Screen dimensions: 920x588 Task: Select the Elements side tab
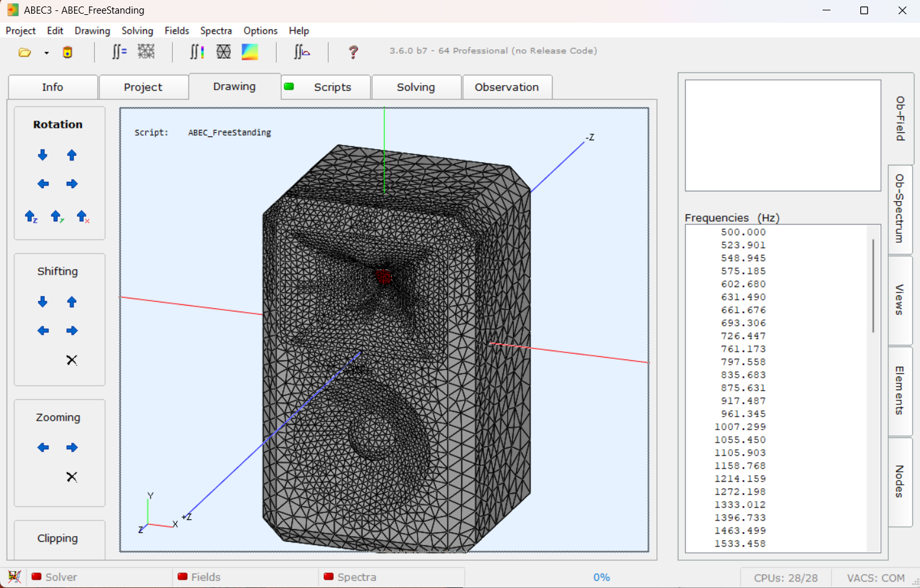(x=900, y=391)
